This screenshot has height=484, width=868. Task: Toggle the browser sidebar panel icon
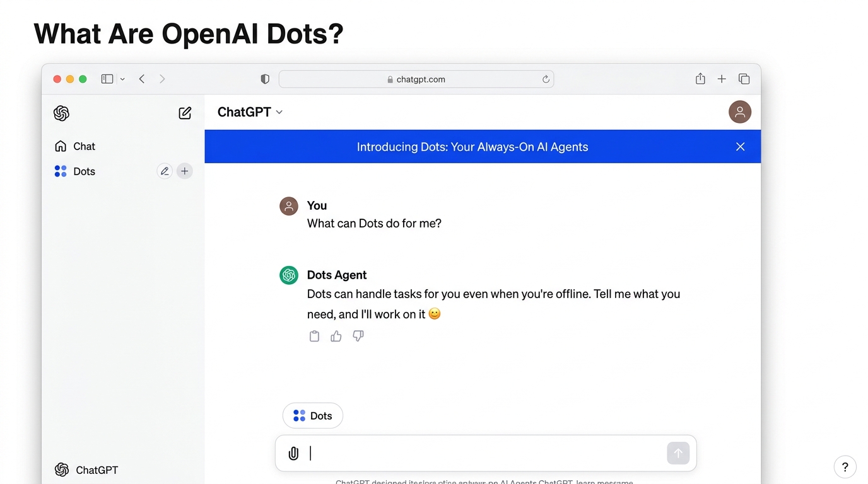(x=107, y=79)
